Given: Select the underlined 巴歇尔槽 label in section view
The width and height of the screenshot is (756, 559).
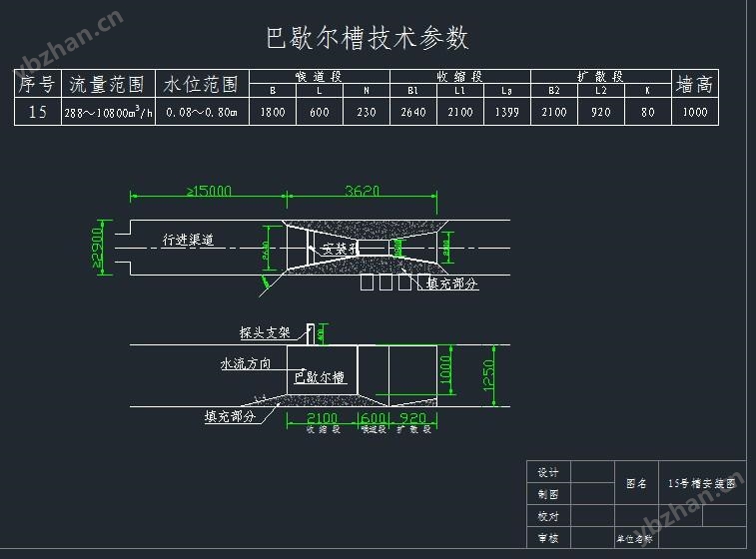Looking at the screenshot, I should pos(320,378).
